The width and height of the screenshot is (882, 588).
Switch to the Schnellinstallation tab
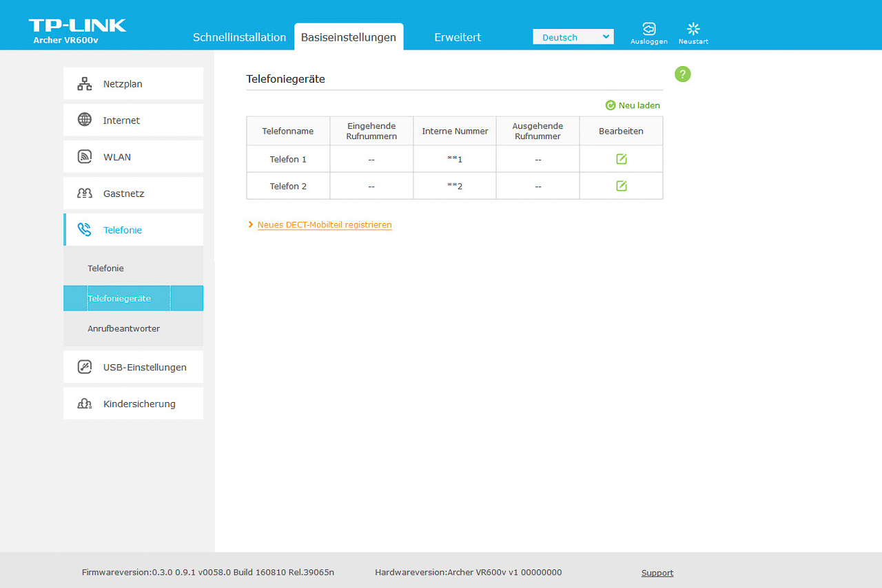coord(239,37)
